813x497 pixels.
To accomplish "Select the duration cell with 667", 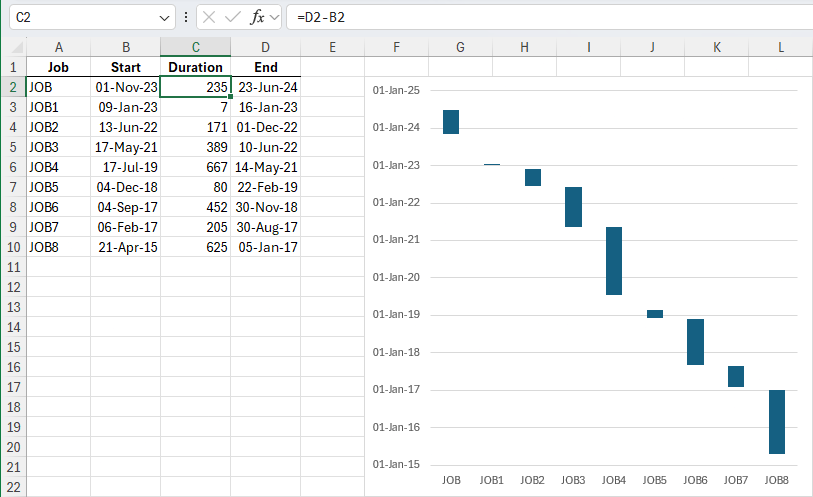I will coord(195,167).
